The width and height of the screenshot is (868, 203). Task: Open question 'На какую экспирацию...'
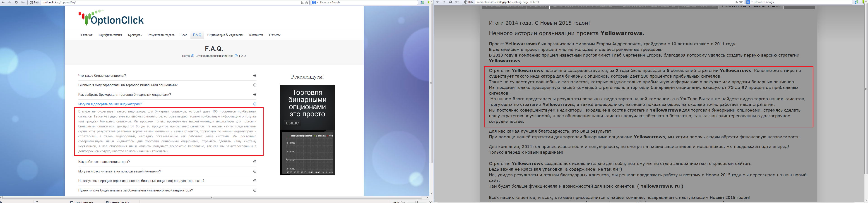click(x=141, y=181)
